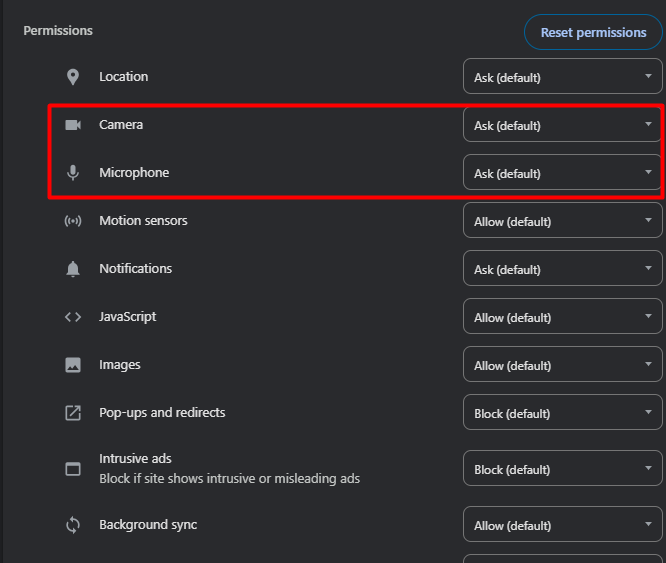Open the Images permission dropdown
Viewport: 666px width, 563px height.
pos(562,364)
